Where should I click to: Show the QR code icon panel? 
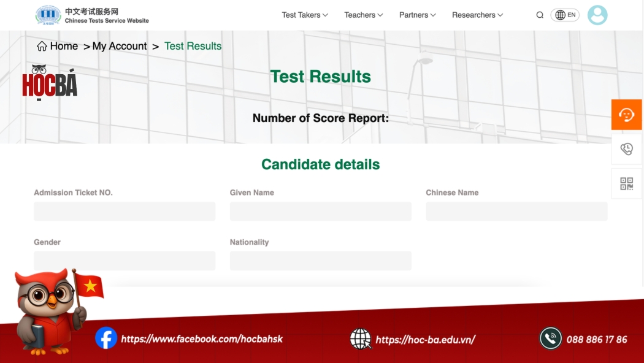coord(626,183)
